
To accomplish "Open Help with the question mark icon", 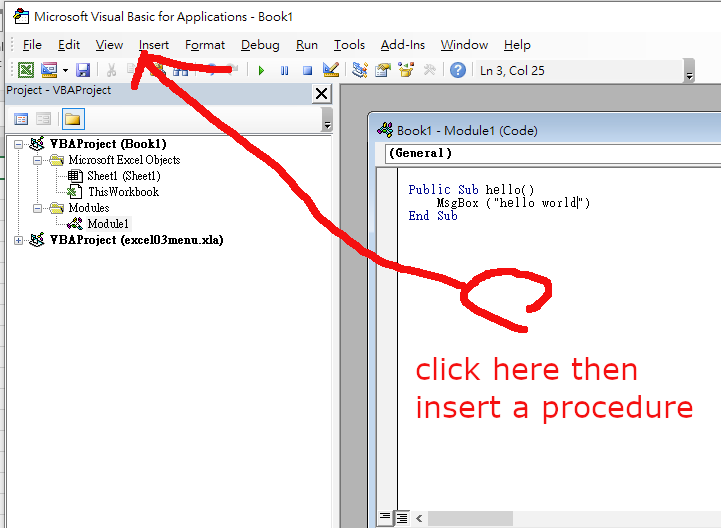I will 457,70.
